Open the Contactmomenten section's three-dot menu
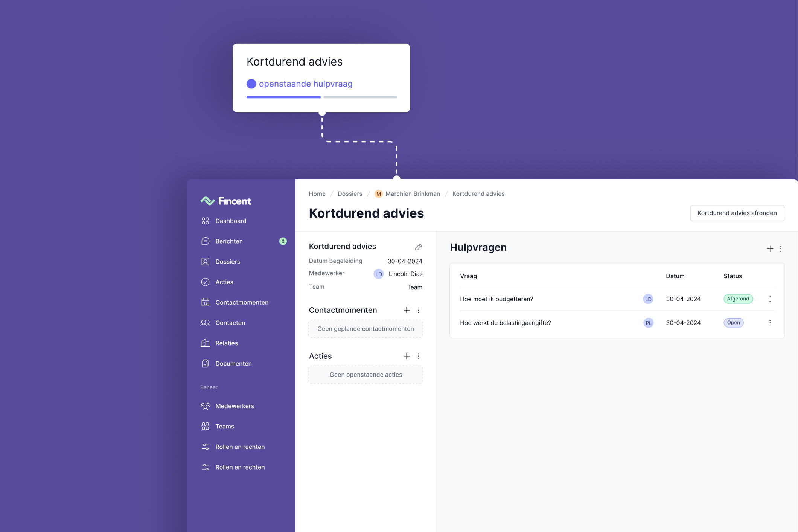Screen dimensions: 798x532 (x=418, y=310)
